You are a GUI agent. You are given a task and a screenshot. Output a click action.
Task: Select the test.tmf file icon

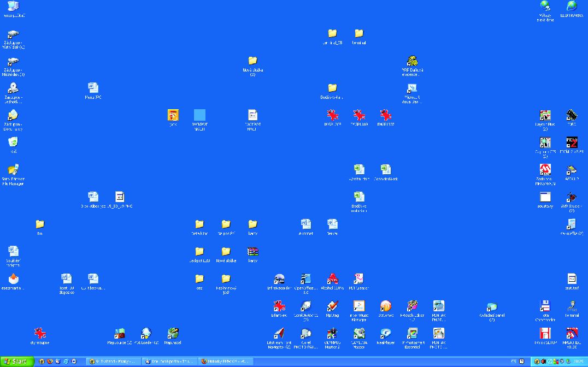click(571, 280)
